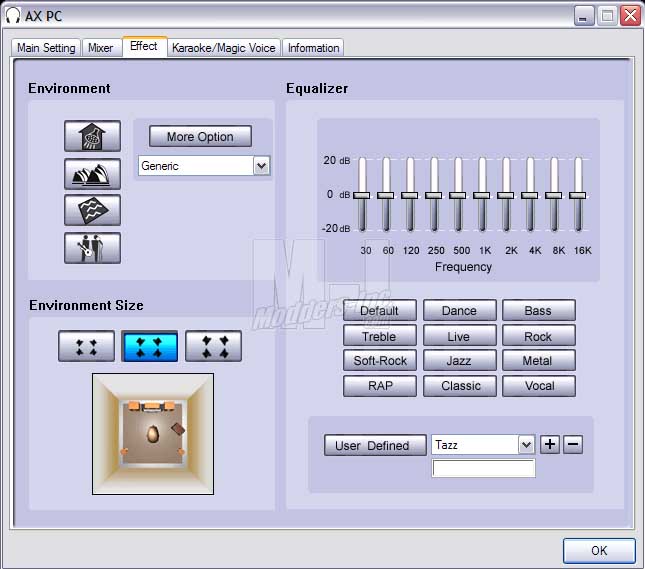Screen dimensions: 645x569
Task: Click the 2K equalizer slider handle
Action: click(x=506, y=195)
